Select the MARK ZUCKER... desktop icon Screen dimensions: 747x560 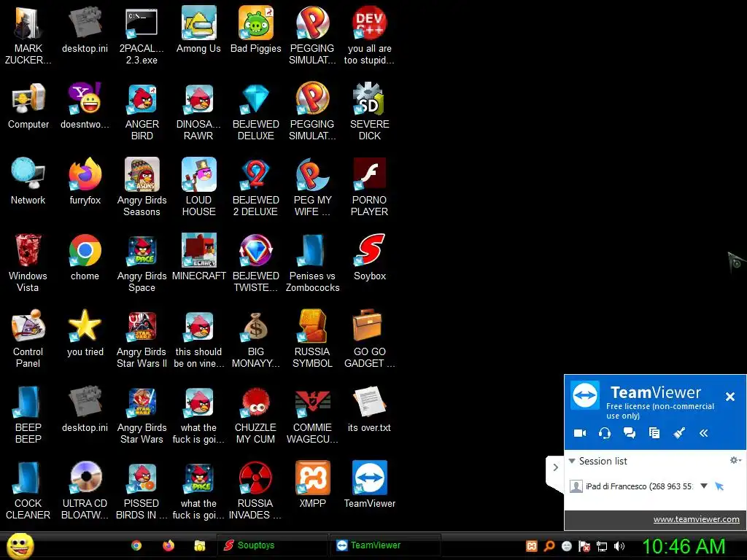pos(28,35)
